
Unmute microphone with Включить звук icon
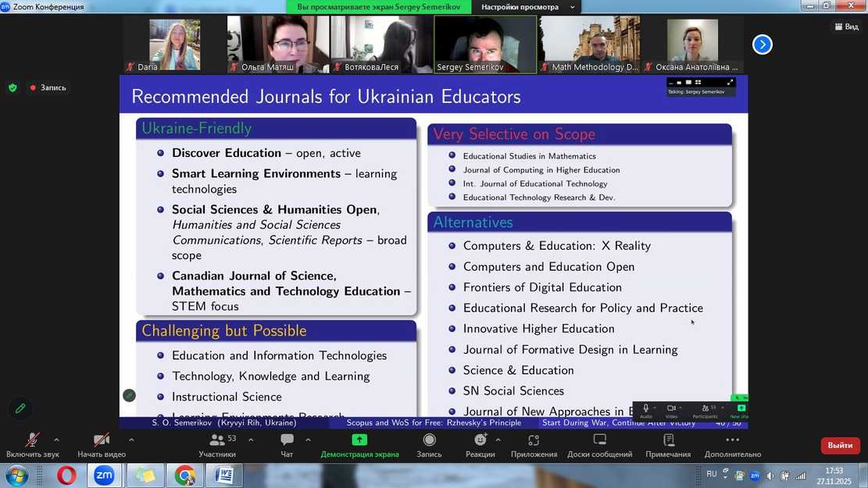(32, 441)
